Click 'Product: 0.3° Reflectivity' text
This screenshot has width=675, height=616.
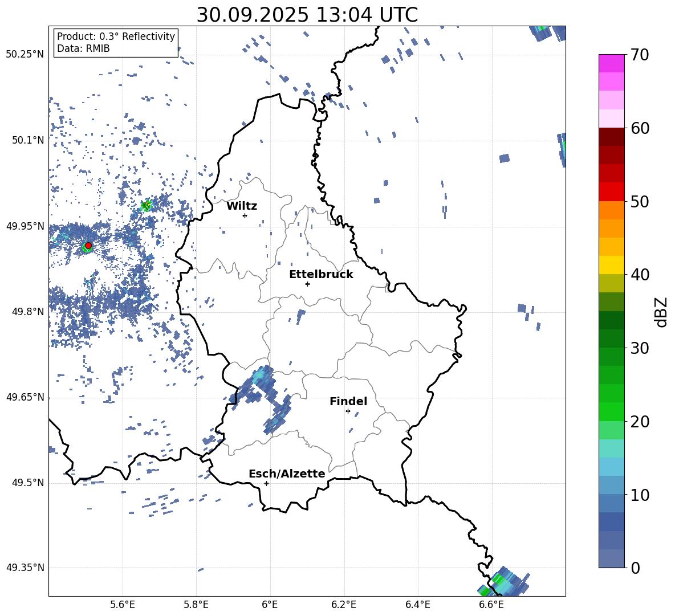116,36
